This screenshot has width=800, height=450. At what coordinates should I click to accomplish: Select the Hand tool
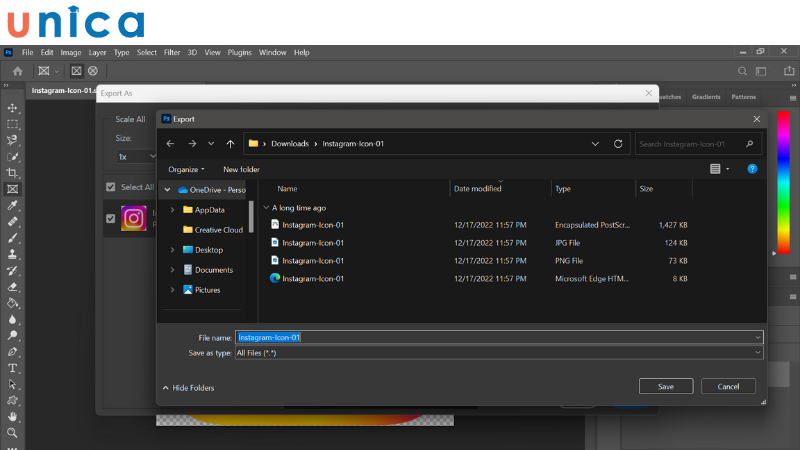click(13, 416)
